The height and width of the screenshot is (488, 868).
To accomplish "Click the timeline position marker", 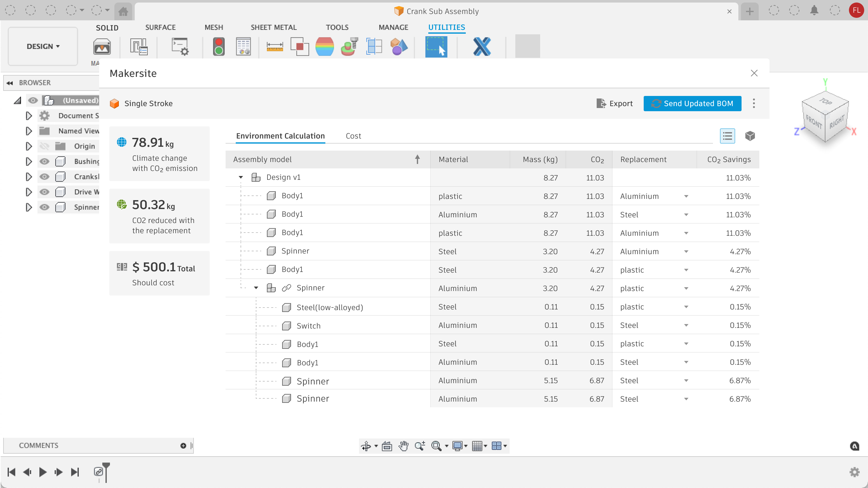I will click(x=106, y=472).
